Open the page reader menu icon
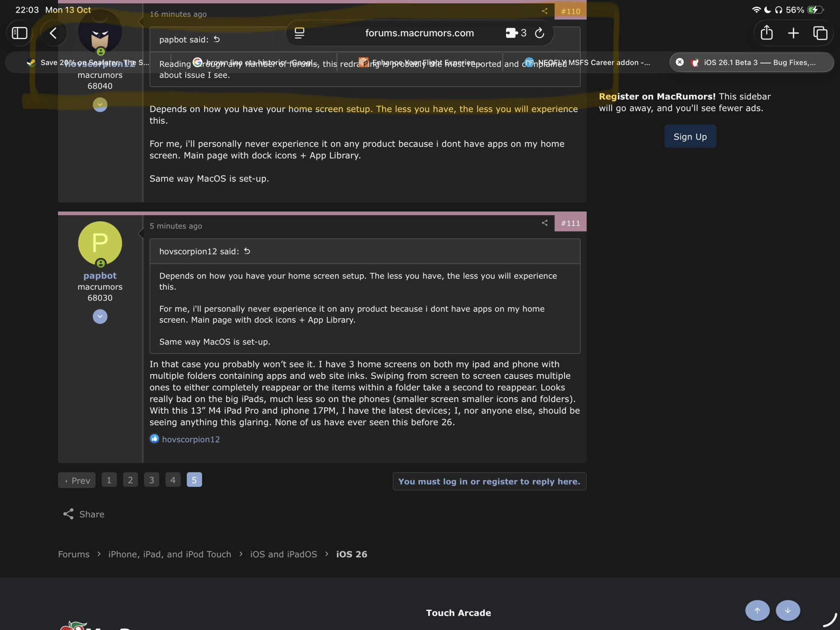This screenshot has width=840, height=630. (x=299, y=33)
